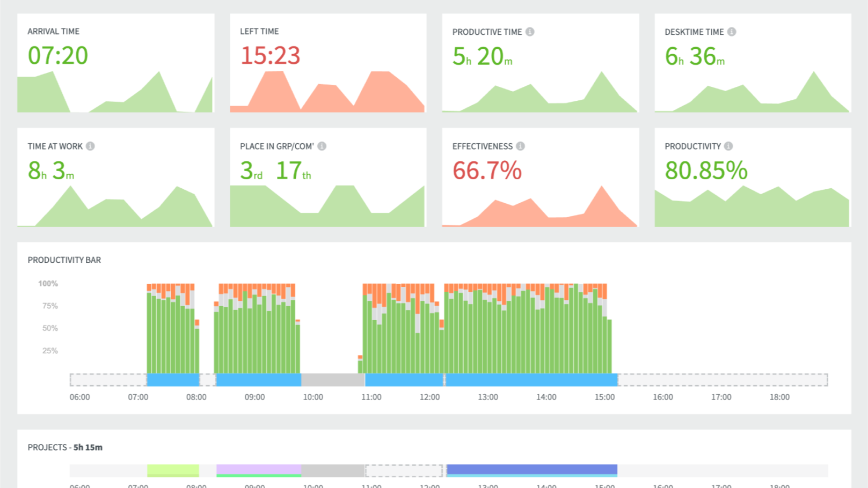
Task: Select the Productivity Bar section title
Action: [x=63, y=260]
